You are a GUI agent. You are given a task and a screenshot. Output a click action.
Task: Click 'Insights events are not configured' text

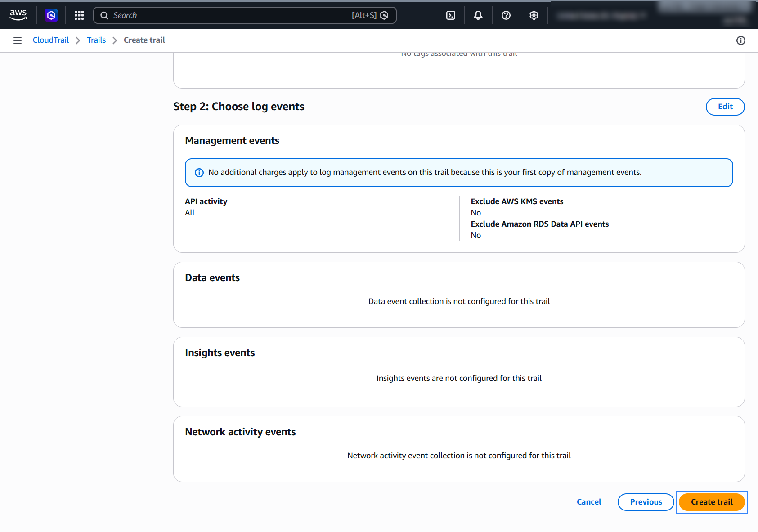tap(459, 378)
